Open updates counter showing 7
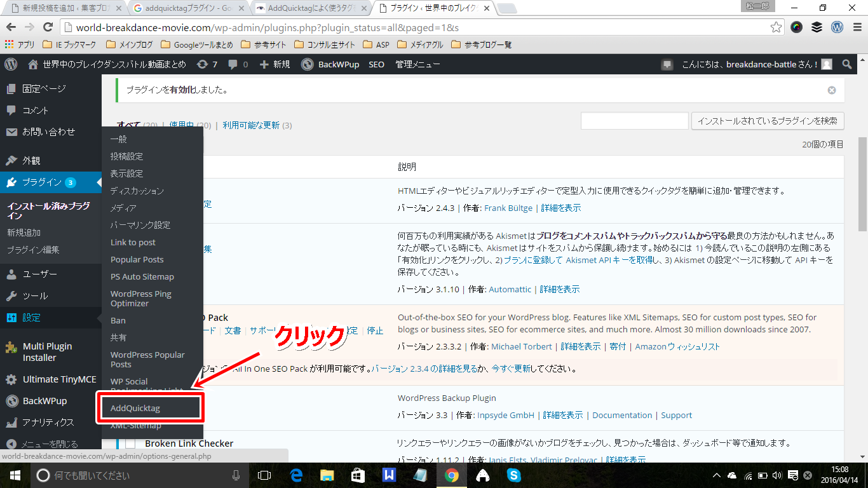 tap(207, 64)
